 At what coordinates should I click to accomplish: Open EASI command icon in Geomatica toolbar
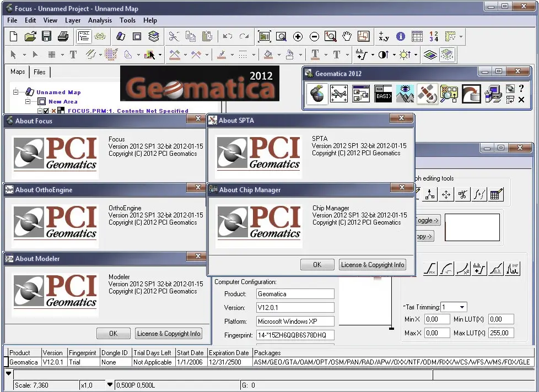click(383, 94)
